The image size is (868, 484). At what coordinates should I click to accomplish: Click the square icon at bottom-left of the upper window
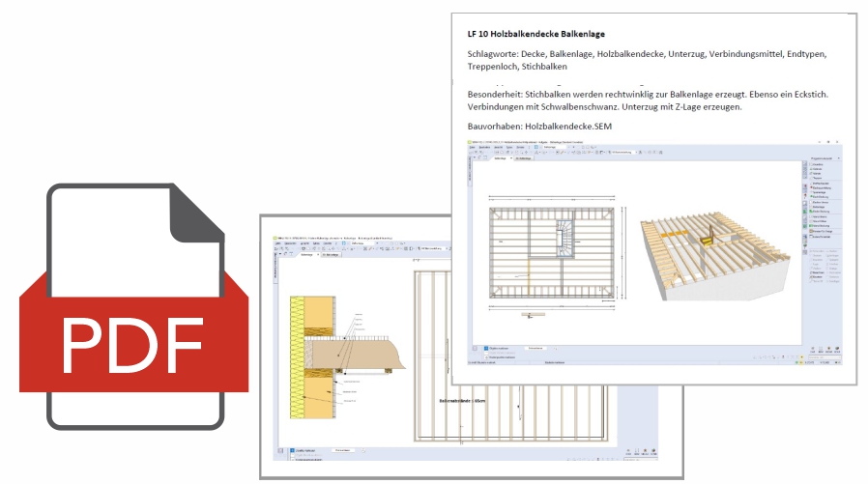474,347
